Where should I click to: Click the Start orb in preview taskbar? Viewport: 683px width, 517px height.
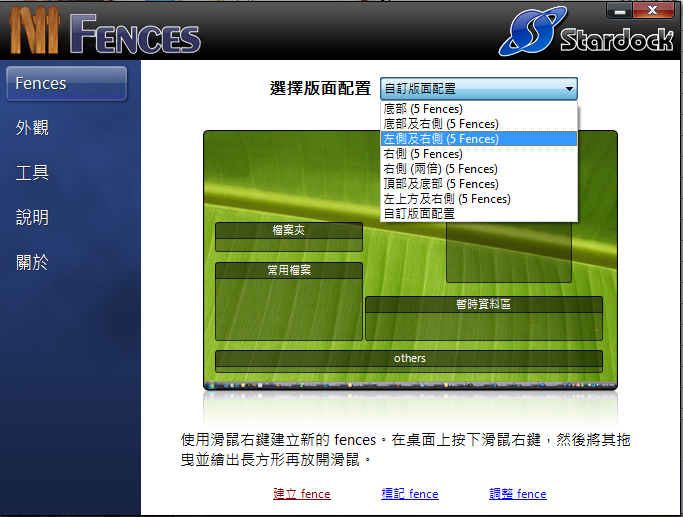tap(212, 385)
